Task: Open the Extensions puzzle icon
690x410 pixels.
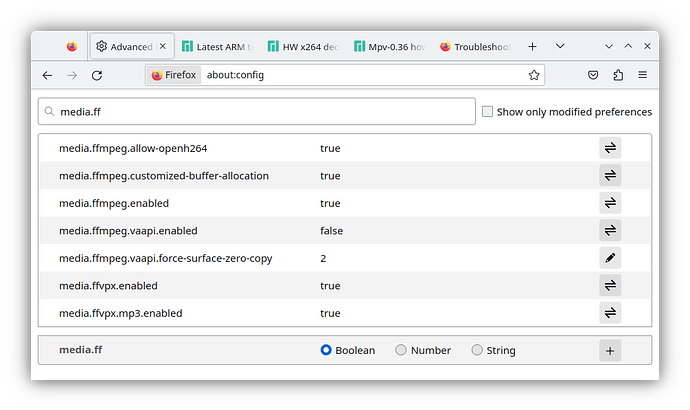Action: (618, 75)
